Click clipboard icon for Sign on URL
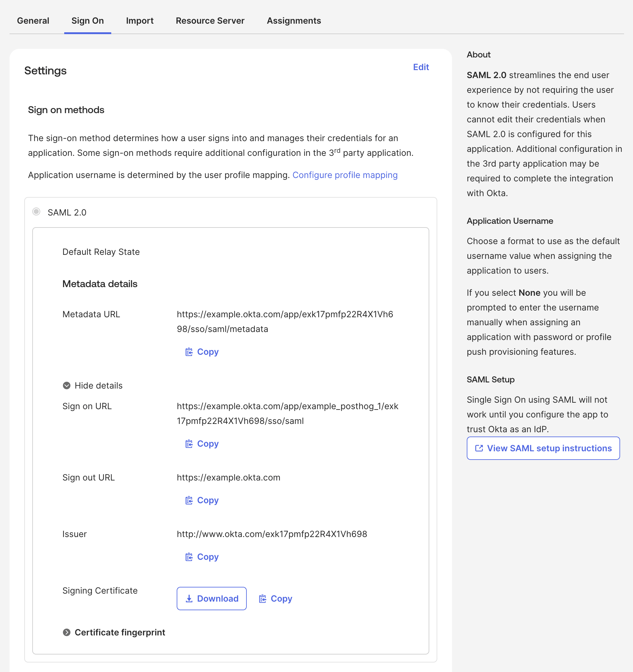 click(189, 444)
